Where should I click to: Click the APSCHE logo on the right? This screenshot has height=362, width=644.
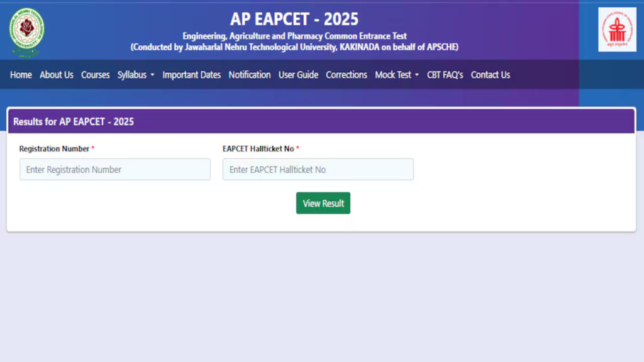[x=616, y=30]
